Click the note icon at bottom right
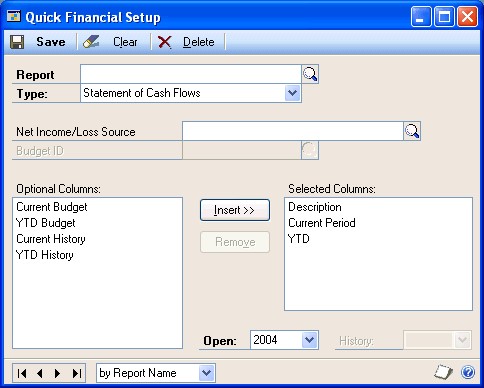The height and width of the screenshot is (388, 484). (444, 372)
